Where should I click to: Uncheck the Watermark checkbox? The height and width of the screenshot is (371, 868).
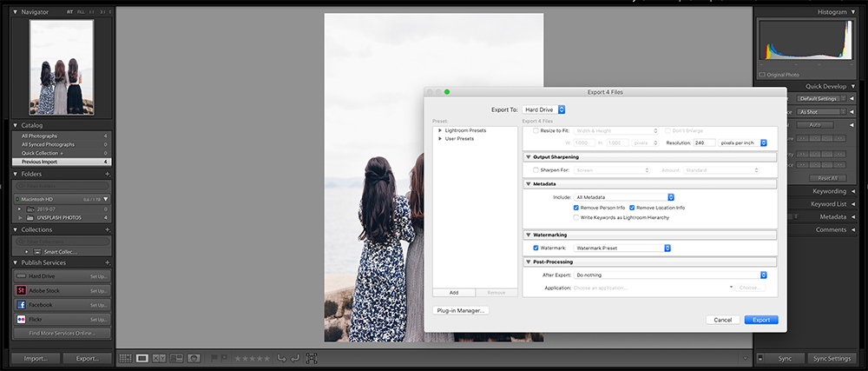536,248
